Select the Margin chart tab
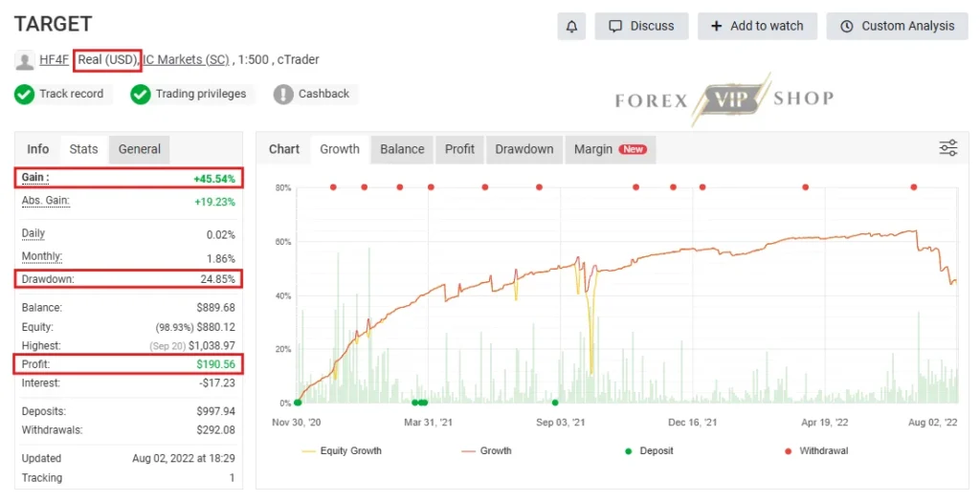 (x=610, y=149)
